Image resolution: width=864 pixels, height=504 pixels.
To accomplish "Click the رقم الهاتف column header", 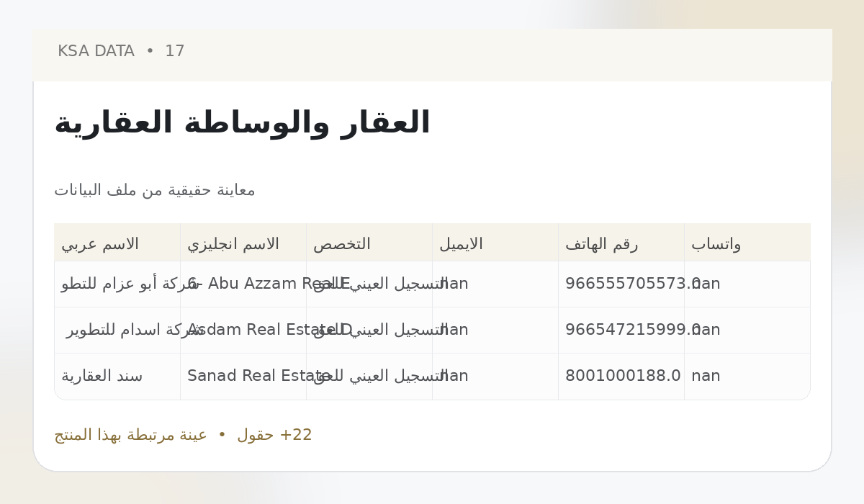I will 602,244.
